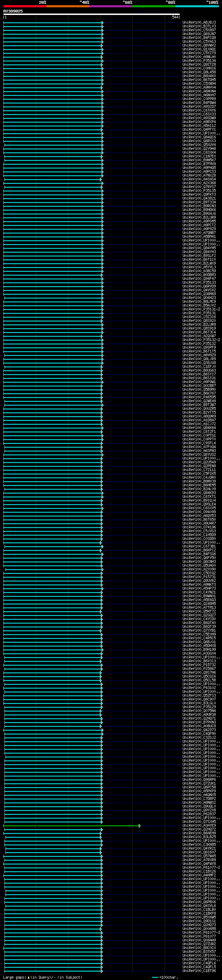Click the query name AV389025
This screenshot has height=980, width=222.
[x=13, y=11]
